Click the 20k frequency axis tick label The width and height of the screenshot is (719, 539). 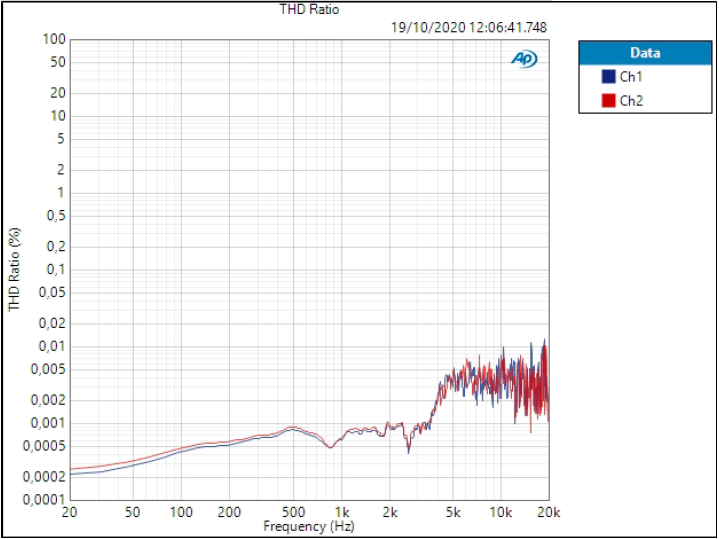[x=549, y=512]
